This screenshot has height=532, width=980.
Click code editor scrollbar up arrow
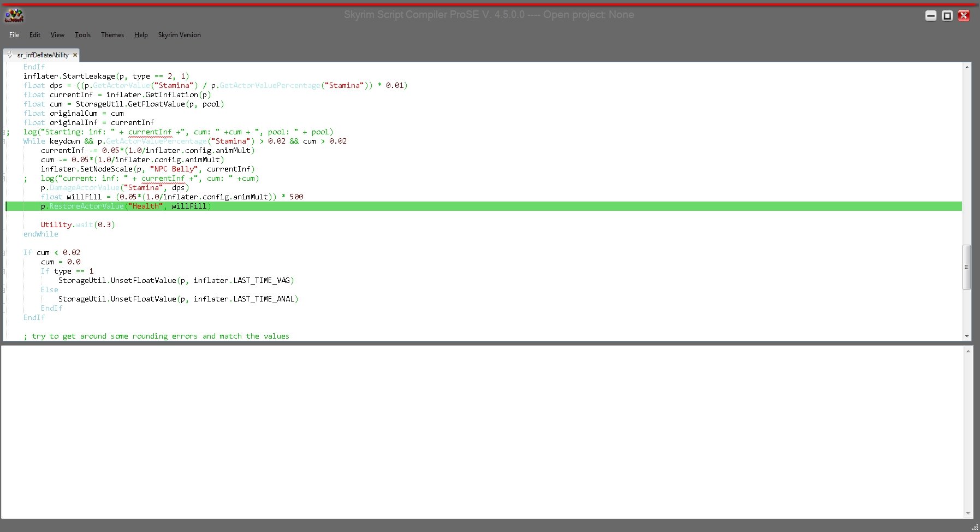(x=967, y=67)
